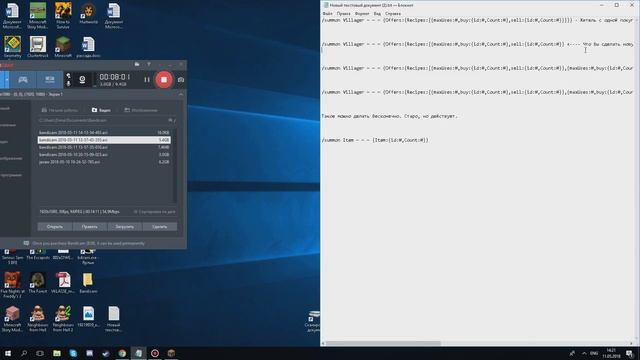The image size is (640, 360).
Task: Switch to the Начало работы tab
Action: 59,110
